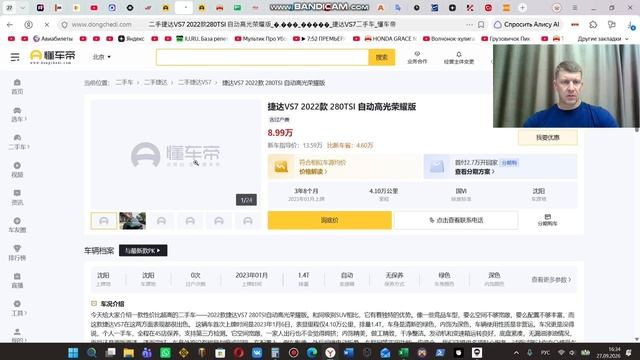The height and width of the screenshot is (360, 640).
Task: Click the yellow 询底价 button
Action: point(330,220)
